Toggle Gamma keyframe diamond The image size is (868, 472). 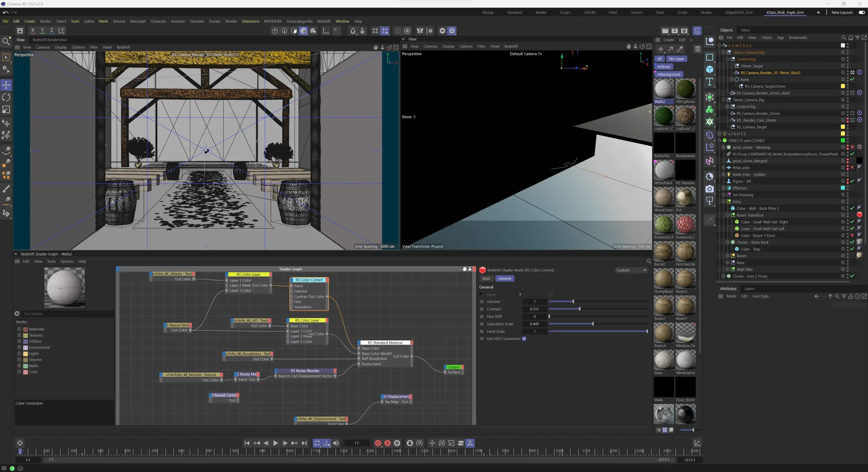point(482,302)
